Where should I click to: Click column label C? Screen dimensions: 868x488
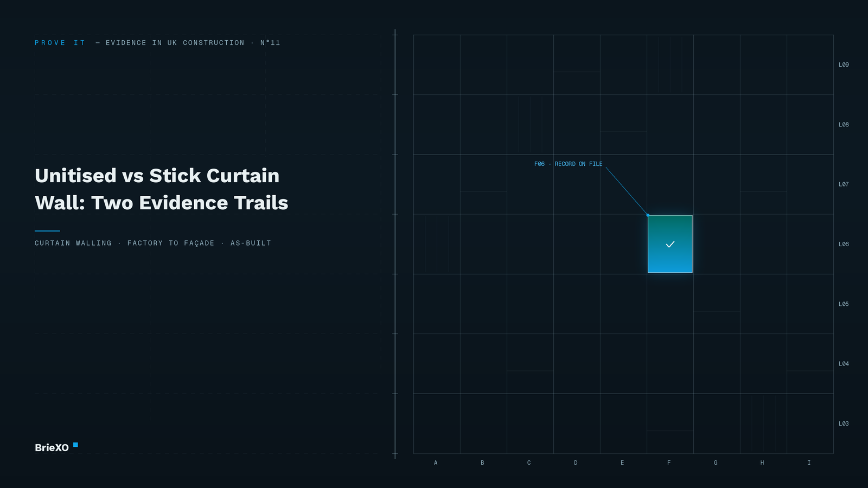529,463
